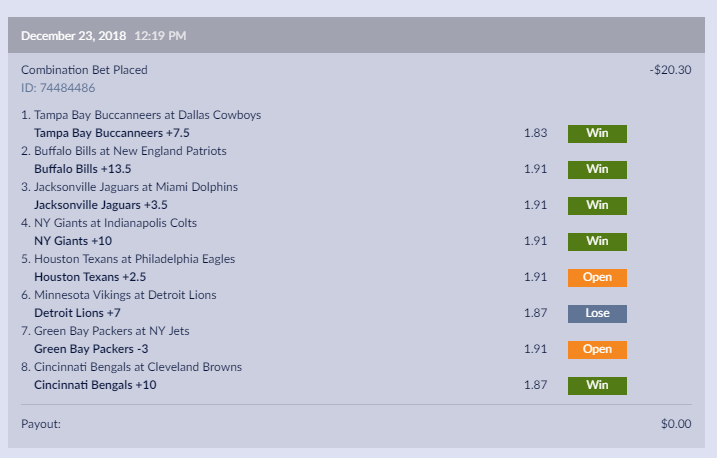Click the Open badge for Houston Texans +2.5
The width and height of the screenshot is (717, 458).
point(597,278)
